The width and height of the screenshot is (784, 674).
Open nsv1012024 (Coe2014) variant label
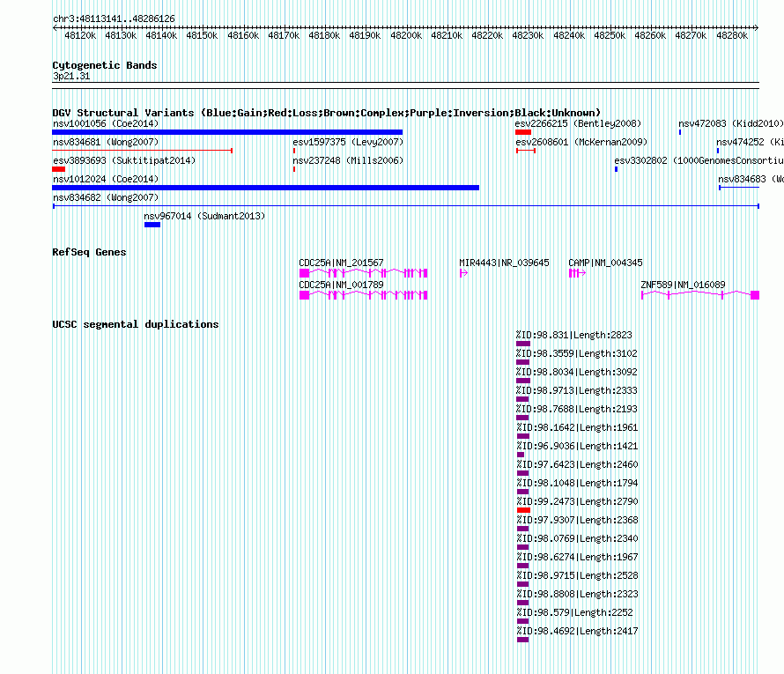(x=106, y=179)
